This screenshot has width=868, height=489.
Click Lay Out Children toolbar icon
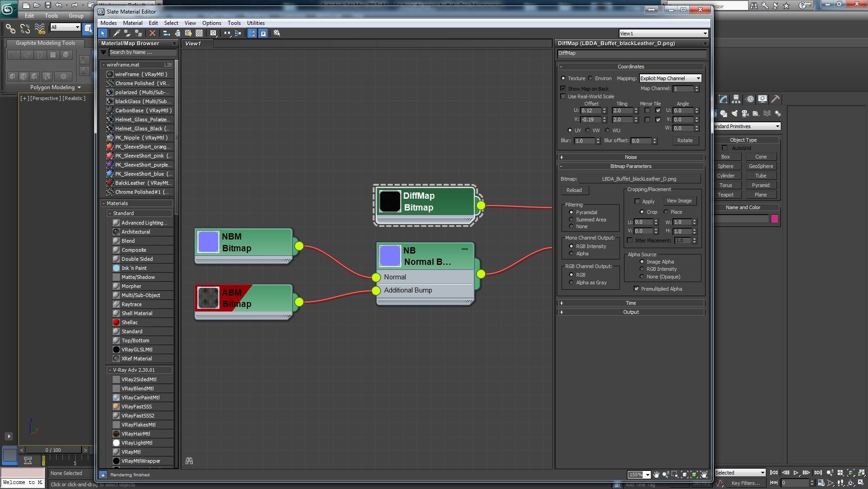click(x=238, y=33)
